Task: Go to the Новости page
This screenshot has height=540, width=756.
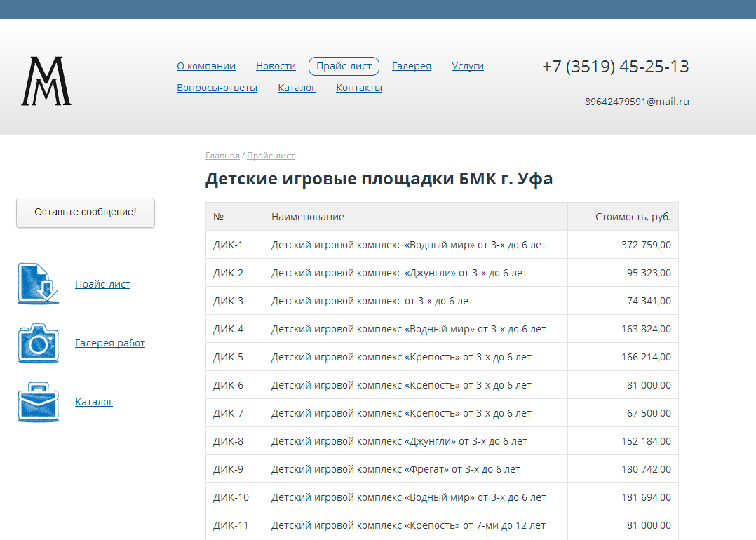Action: (x=276, y=66)
